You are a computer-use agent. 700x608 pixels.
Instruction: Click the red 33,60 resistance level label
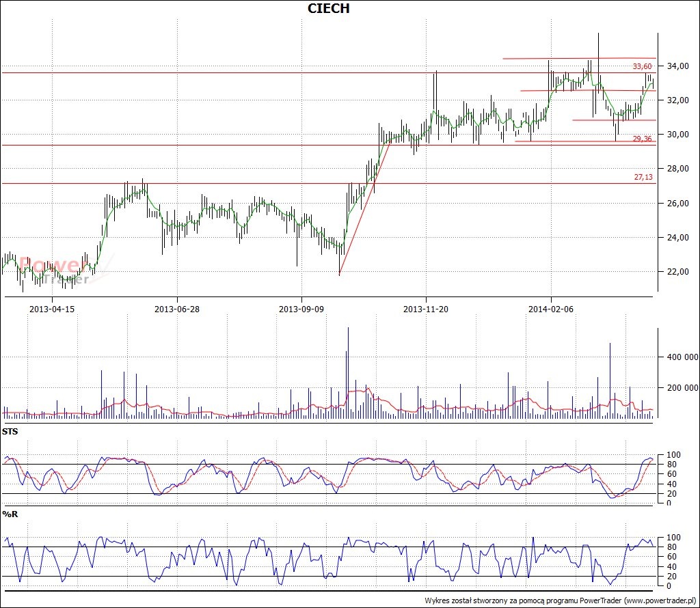642,66
